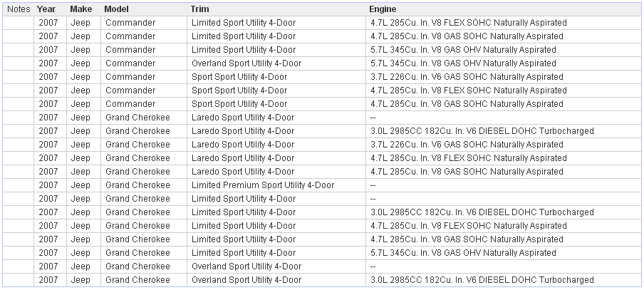Select Commander Overland Sport Utility trim cell
Viewport: 644px width, 290px height.
tap(246, 63)
